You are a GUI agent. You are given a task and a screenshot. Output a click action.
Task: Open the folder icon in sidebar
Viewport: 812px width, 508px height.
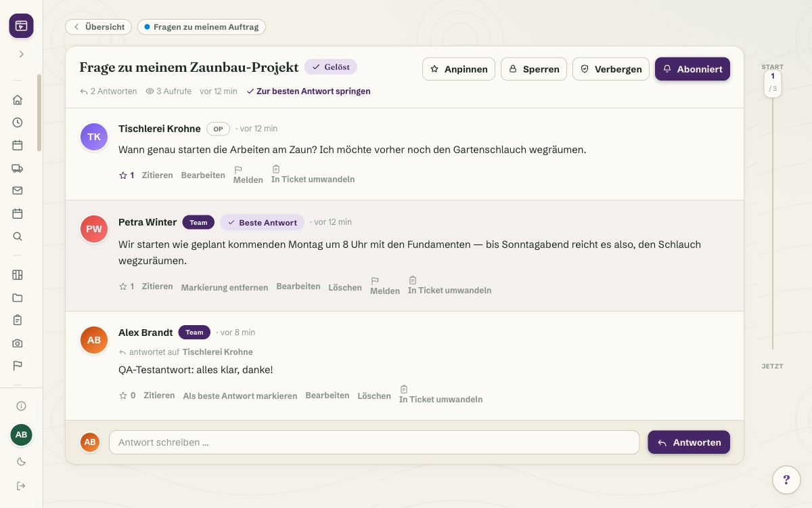coord(18,297)
